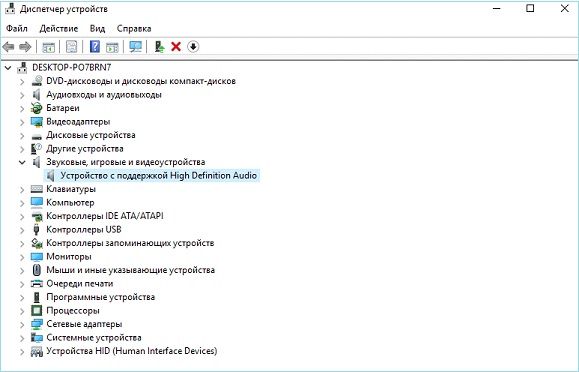This screenshot has height=372, width=579.
Task: Collapse the DESKTOP-PO7BRN7 root node
Action: (x=8, y=68)
